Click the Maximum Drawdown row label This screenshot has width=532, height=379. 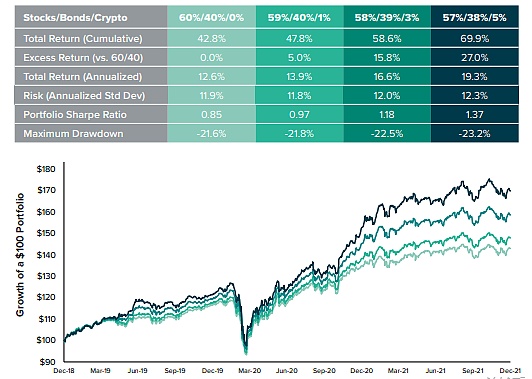tap(73, 134)
